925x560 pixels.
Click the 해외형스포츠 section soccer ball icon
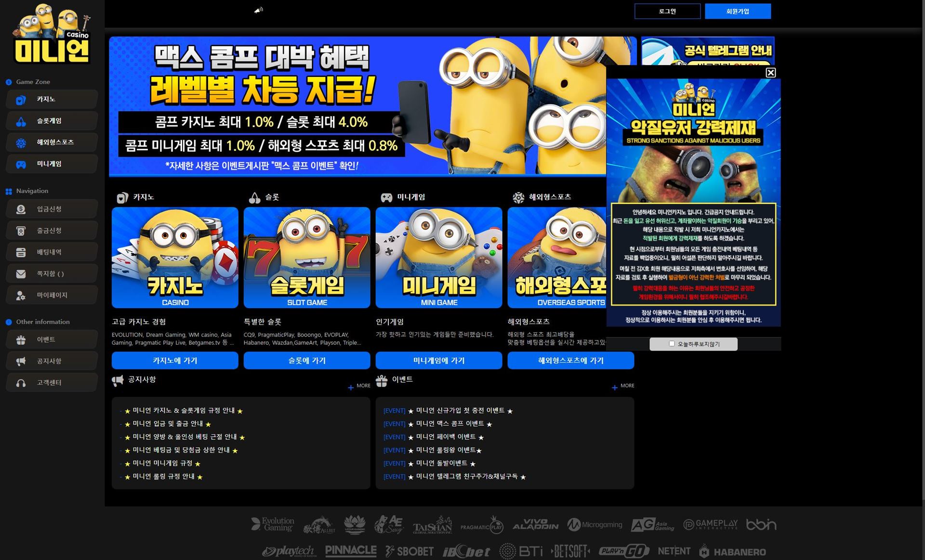[518, 197]
